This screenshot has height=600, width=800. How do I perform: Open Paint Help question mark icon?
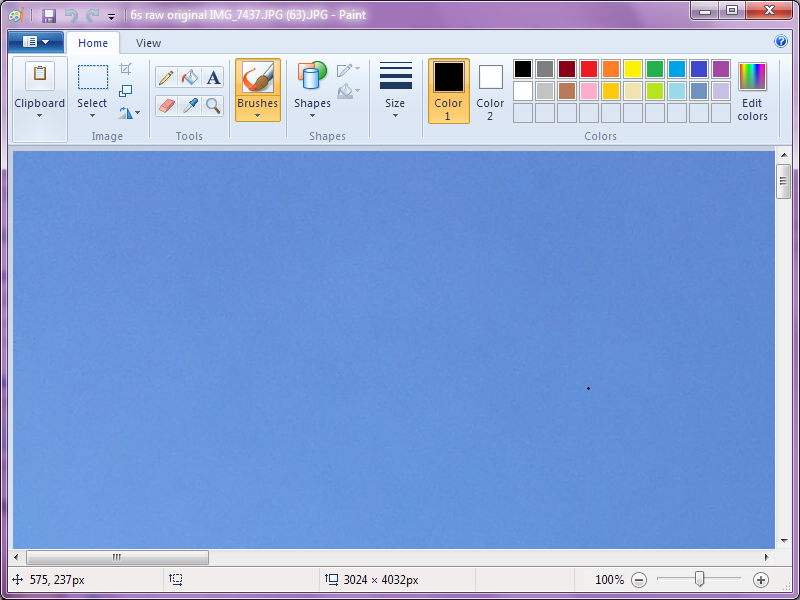click(781, 41)
